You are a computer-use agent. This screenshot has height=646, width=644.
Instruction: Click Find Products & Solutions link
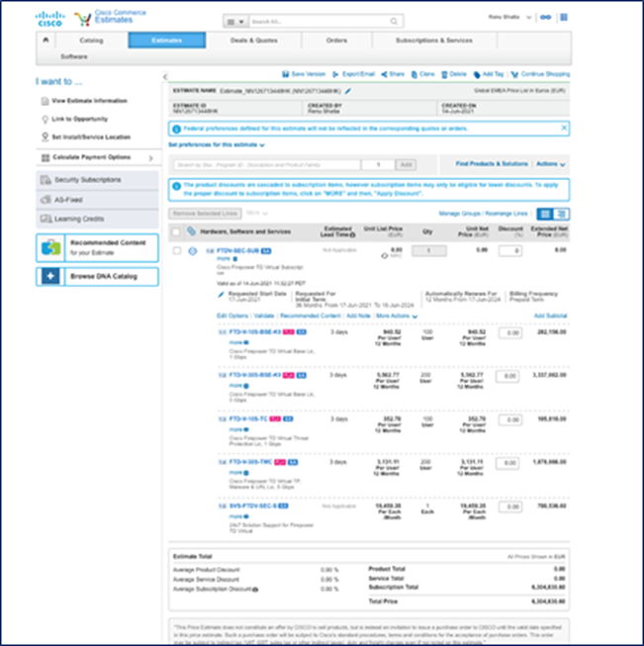(492, 164)
